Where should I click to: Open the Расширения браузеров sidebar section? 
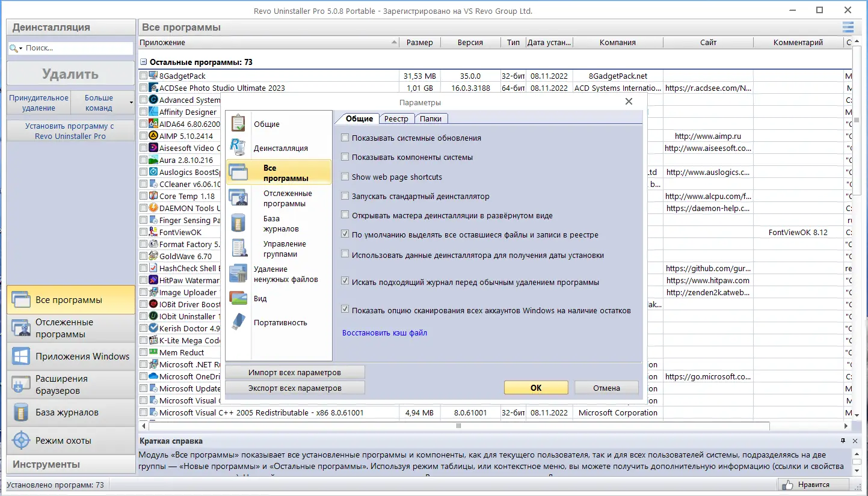pyautogui.click(x=70, y=385)
